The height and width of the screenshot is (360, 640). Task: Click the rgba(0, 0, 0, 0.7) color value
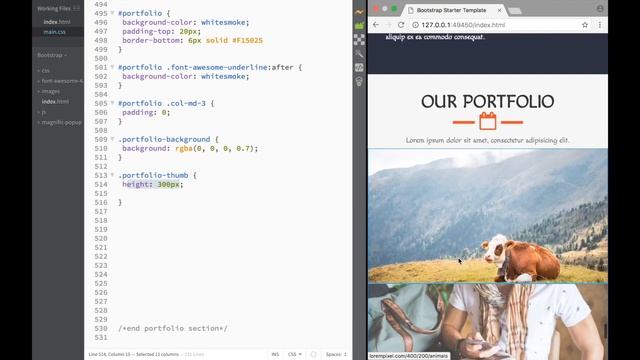(x=216, y=148)
